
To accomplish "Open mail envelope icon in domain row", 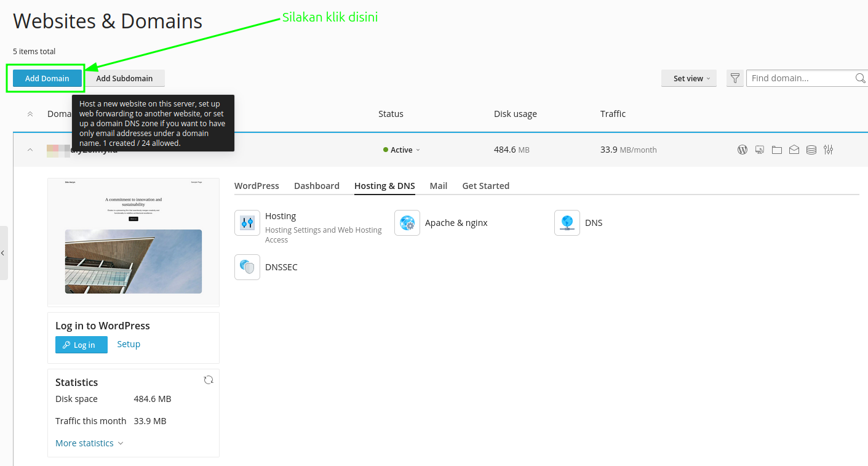I will coord(794,150).
